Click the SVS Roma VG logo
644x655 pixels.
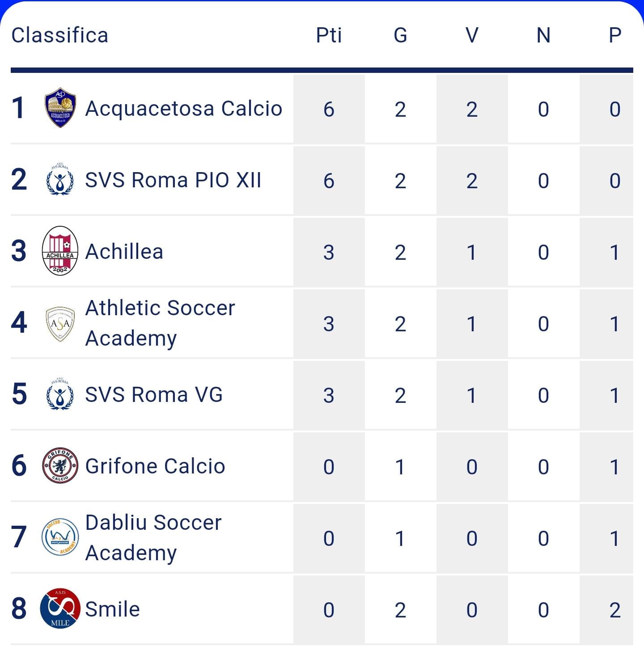[60, 394]
